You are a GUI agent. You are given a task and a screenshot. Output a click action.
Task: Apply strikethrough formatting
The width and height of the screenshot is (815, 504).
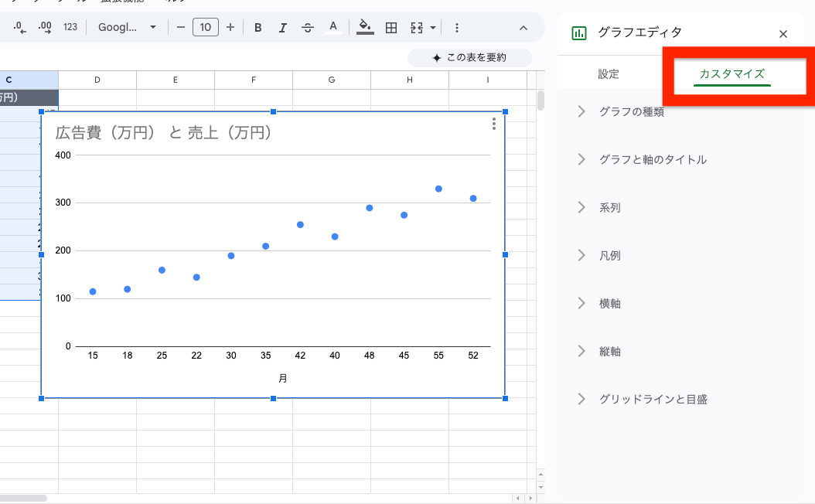point(307,27)
